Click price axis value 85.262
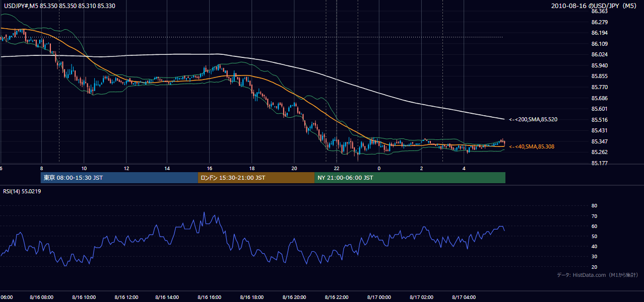This screenshot has height=302, width=644. point(600,152)
